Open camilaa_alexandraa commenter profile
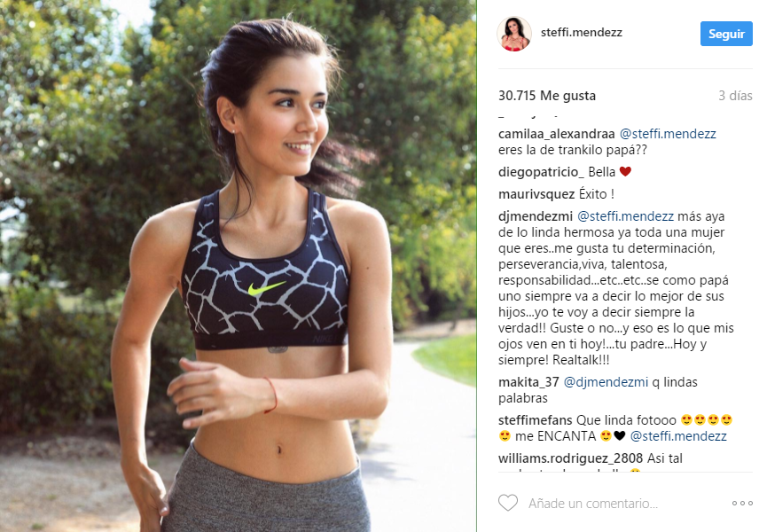The image size is (759, 532). [x=556, y=134]
